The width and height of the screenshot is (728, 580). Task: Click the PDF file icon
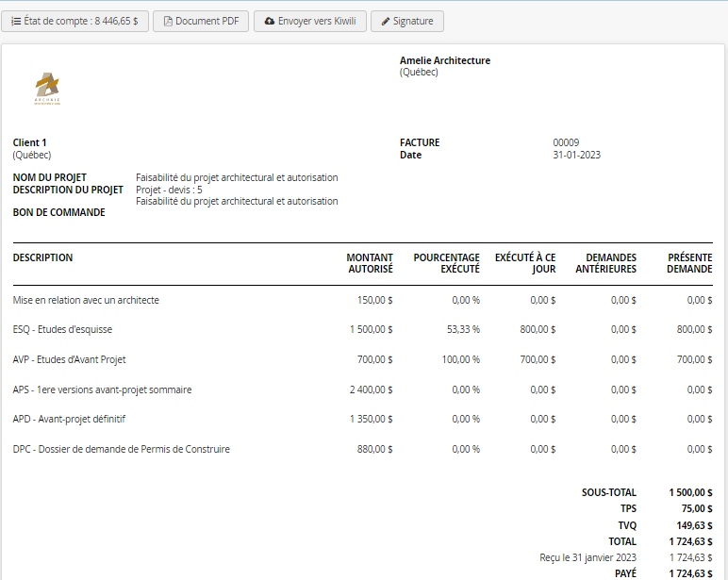(x=169, y=21)
